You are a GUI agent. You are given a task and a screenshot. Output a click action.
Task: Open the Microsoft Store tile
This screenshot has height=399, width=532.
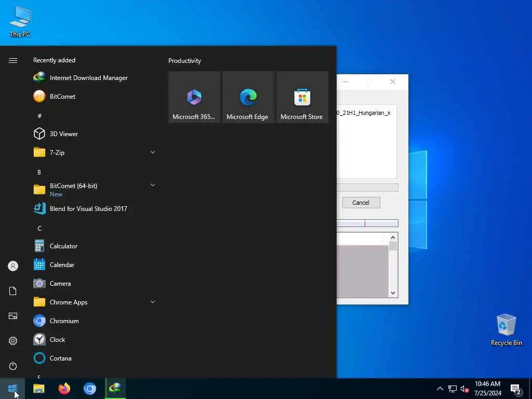click(x=302, y=97)
